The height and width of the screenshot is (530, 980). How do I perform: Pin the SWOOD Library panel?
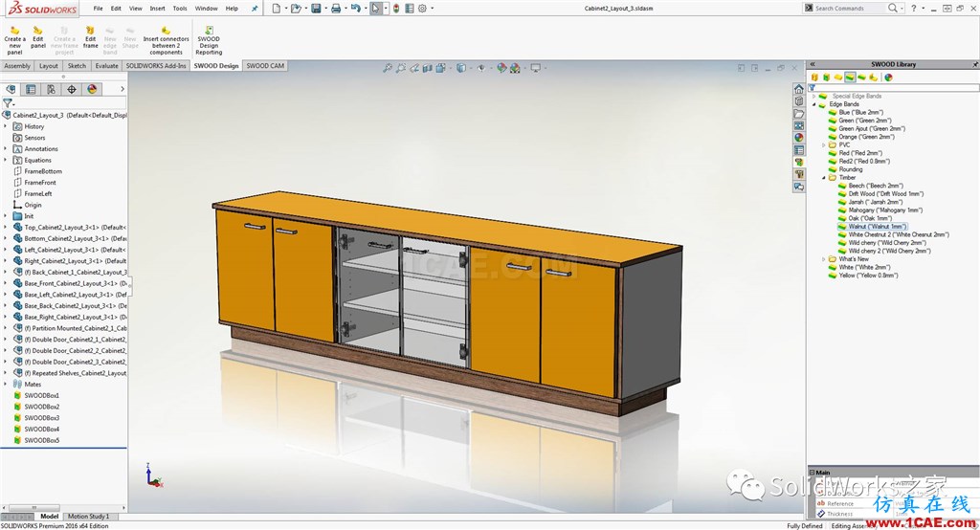click(975, 64)
